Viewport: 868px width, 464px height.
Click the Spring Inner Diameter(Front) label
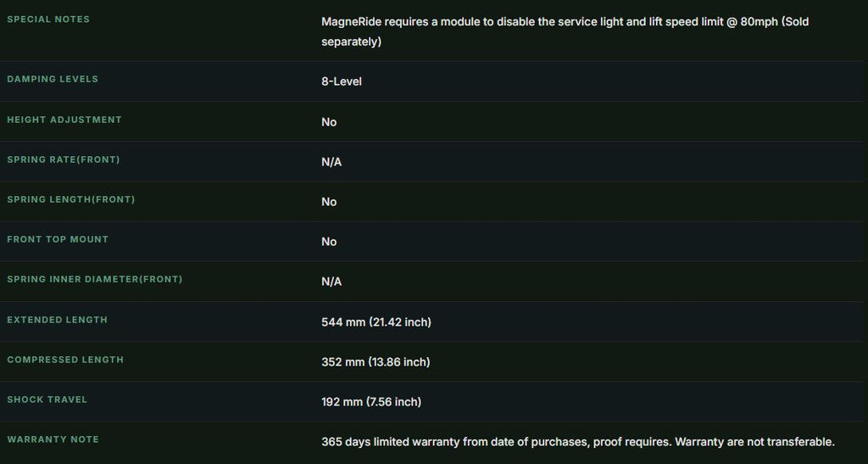[x=95, y=279]
